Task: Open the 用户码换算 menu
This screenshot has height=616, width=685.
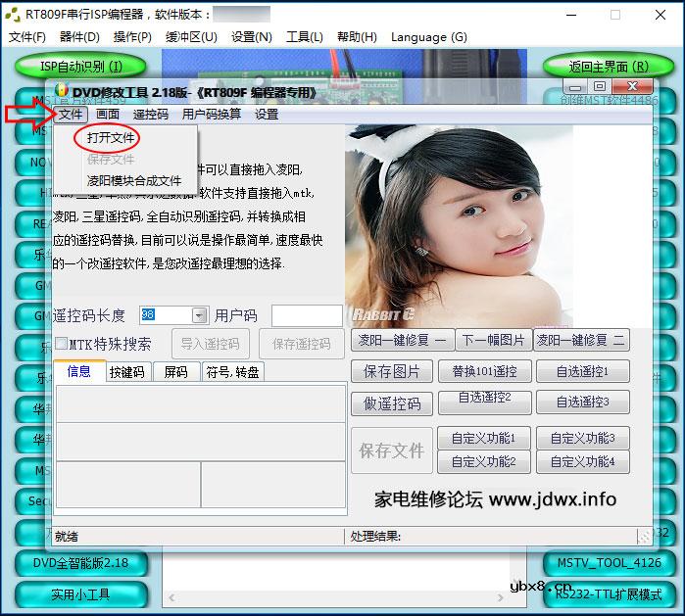Action: pyautogui.click(x=212, y=115)
